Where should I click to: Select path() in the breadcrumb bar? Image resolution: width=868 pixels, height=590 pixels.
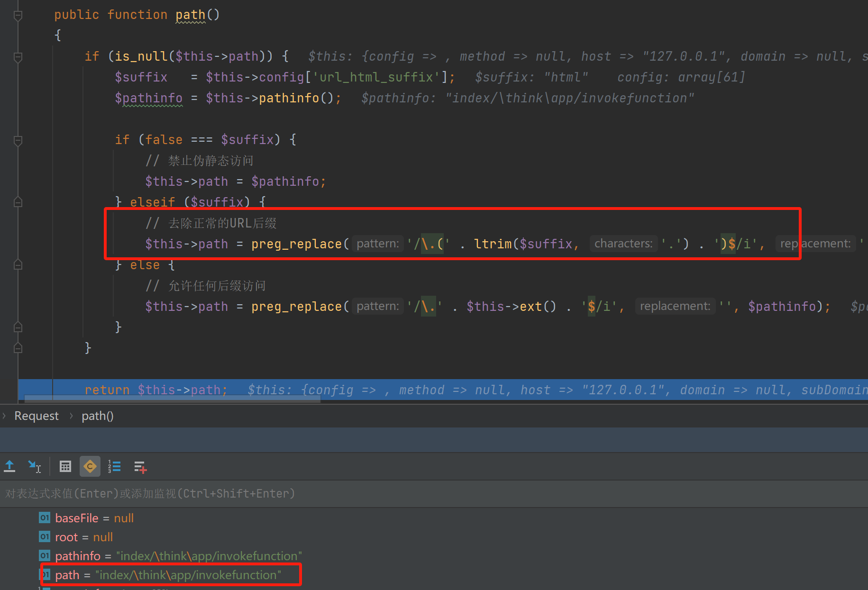(97, 416)
